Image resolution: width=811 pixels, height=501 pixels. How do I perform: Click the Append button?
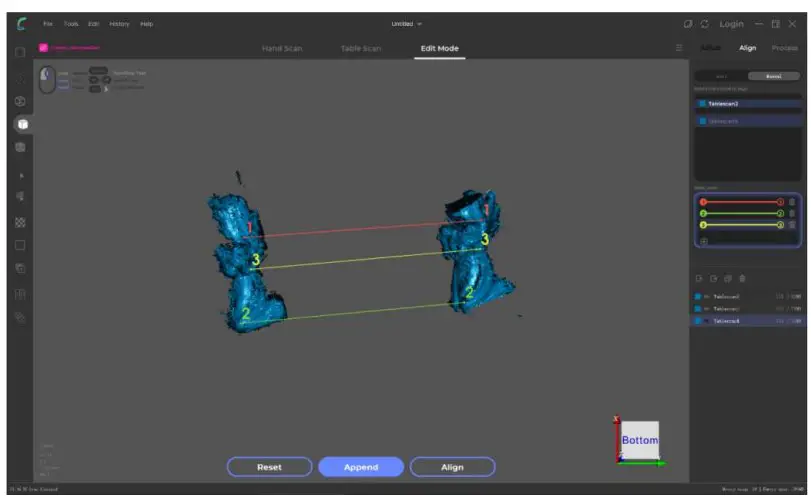click(361, 467)
